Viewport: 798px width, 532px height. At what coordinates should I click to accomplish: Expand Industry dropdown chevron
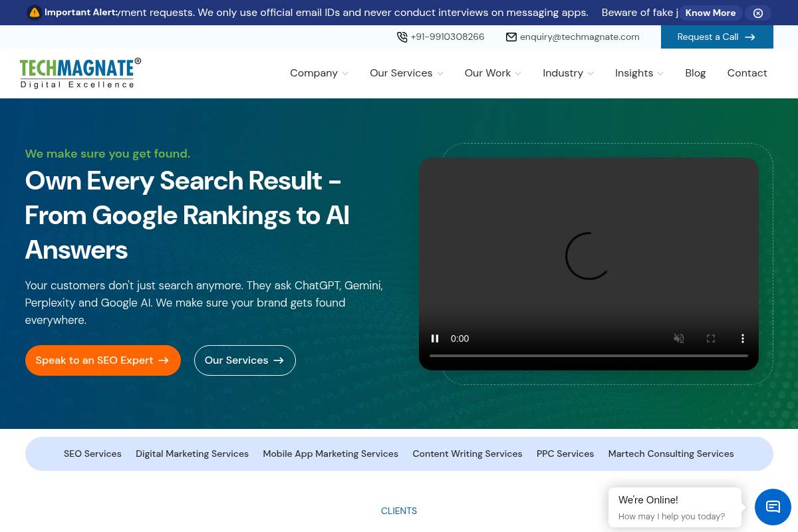[x=591, y=74]
